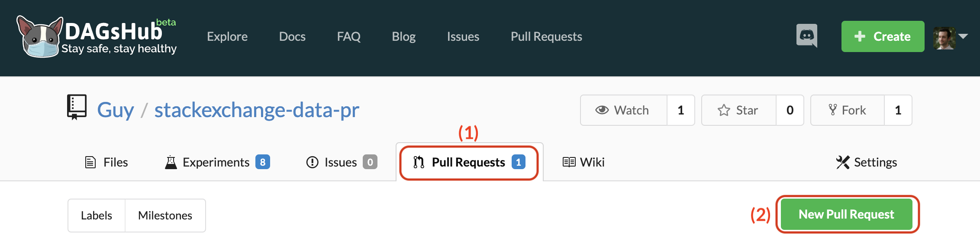Switch to the Experiments tab
Image resolution: width=980 pixels, height=242 pixels.
coord(217,162)
